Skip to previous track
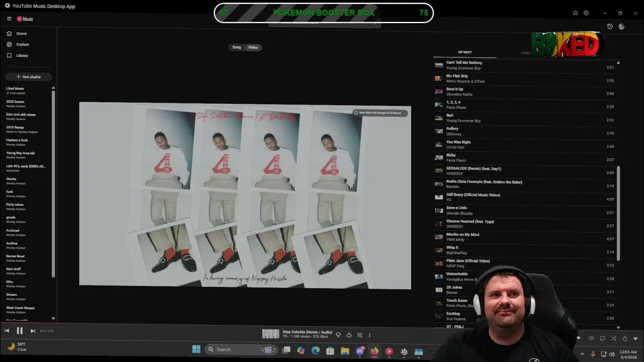Image resolution: width=644 pixels, height=362 pixels. coord(7,331)
